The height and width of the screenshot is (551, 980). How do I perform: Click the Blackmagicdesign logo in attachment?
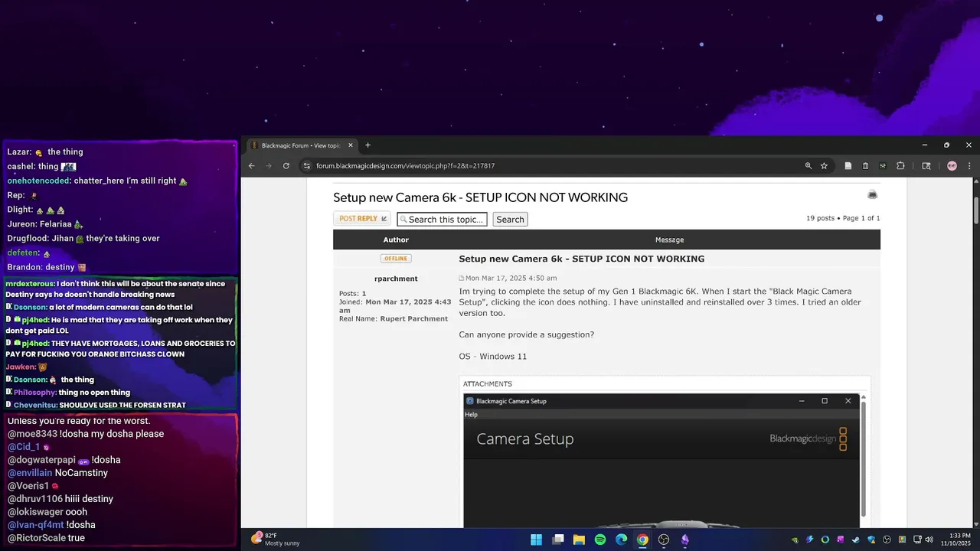click(x=808, y=439)
